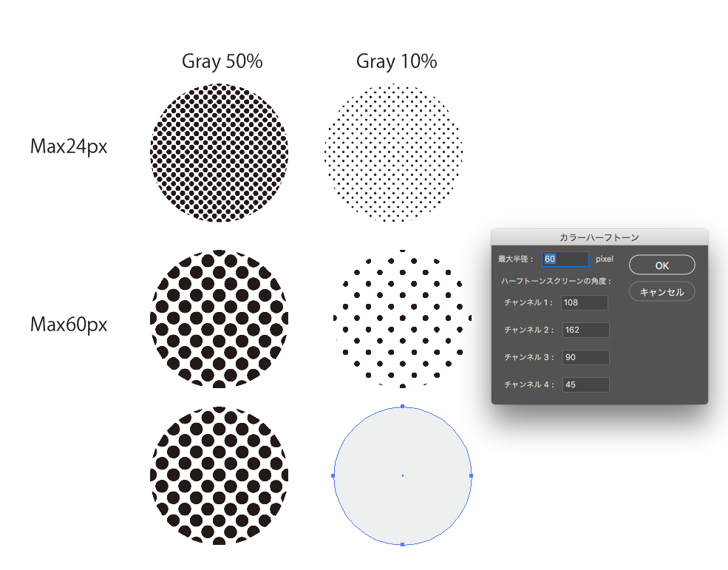This screenshot has width=728, height=570.
Task: Click the "Gray 50%" text label
Action: 222,62
